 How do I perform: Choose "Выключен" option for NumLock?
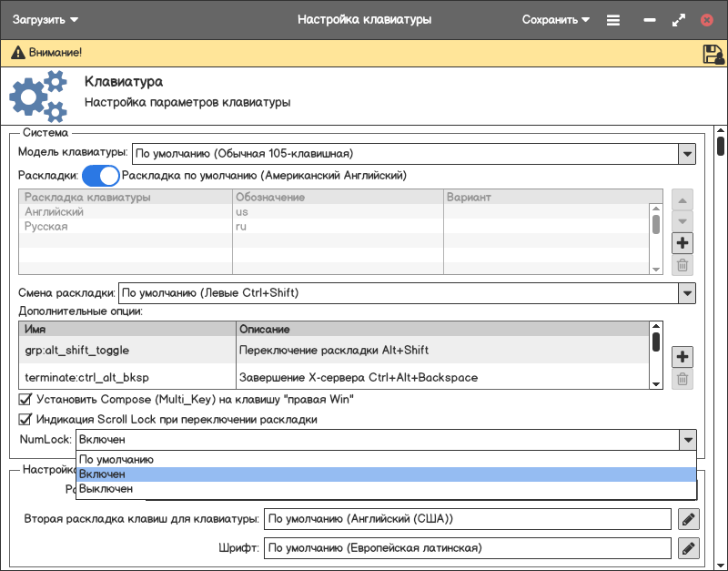(106, 489)
